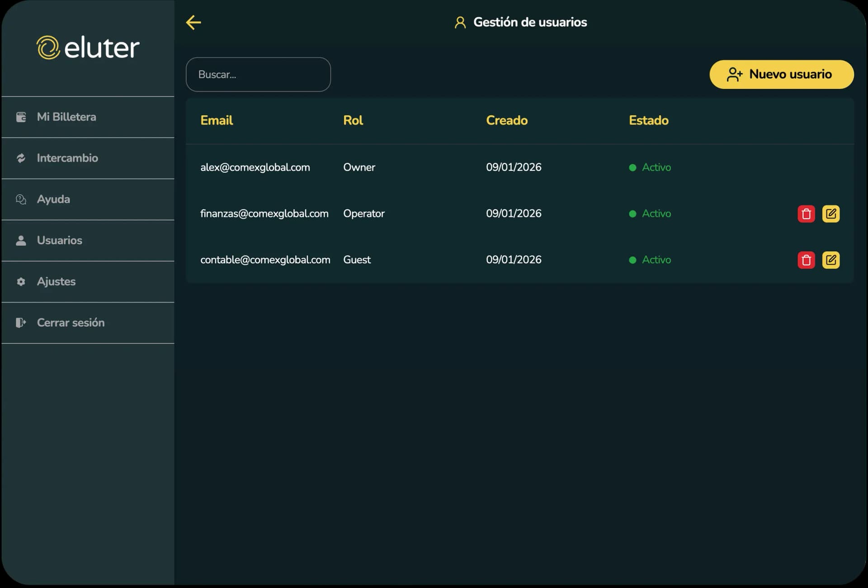Click the yellow back arrow icon
Viewport: 868px width, 588px height.
tap(193, 22)
